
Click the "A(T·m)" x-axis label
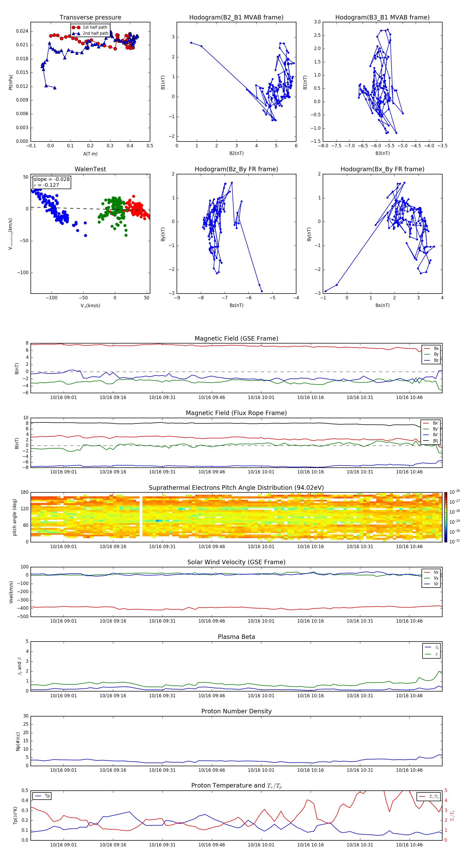pos(90,154)
